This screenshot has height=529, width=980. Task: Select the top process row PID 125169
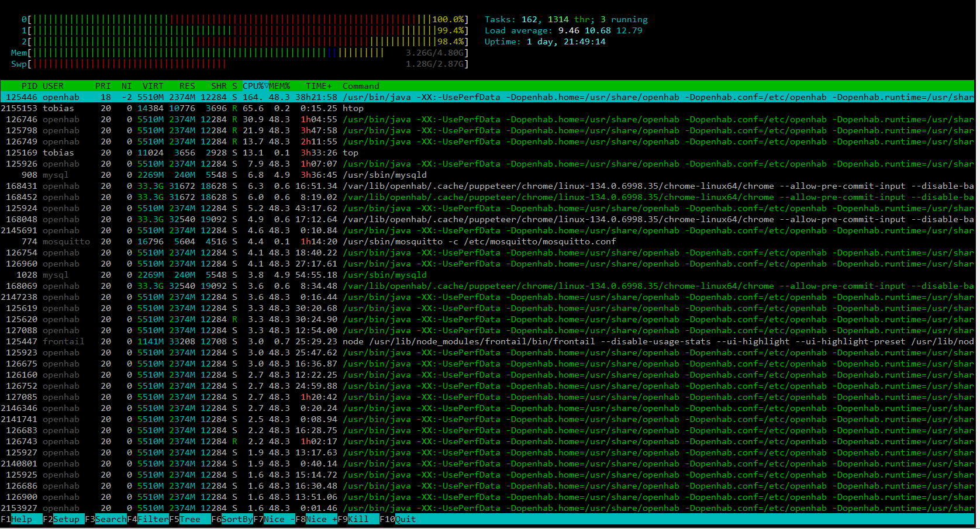487,153
